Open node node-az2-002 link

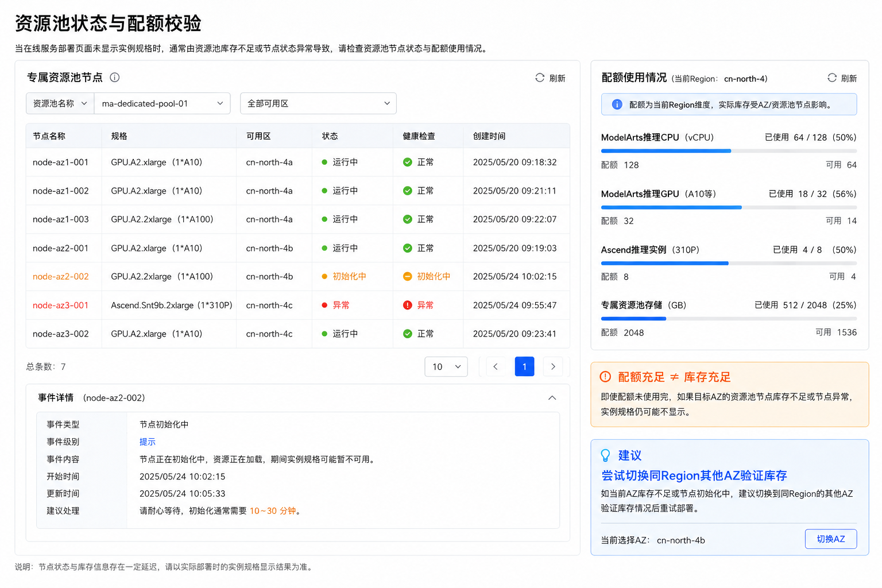click(61, 276)
